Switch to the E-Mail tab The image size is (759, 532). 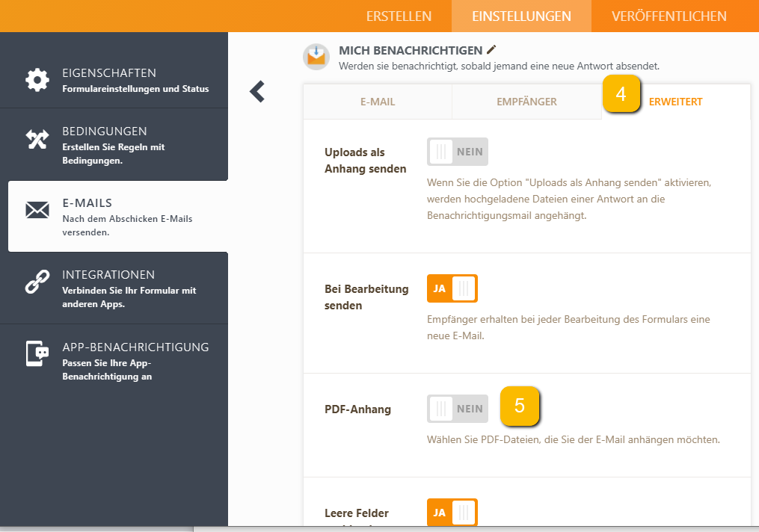(x=378, y=102)
